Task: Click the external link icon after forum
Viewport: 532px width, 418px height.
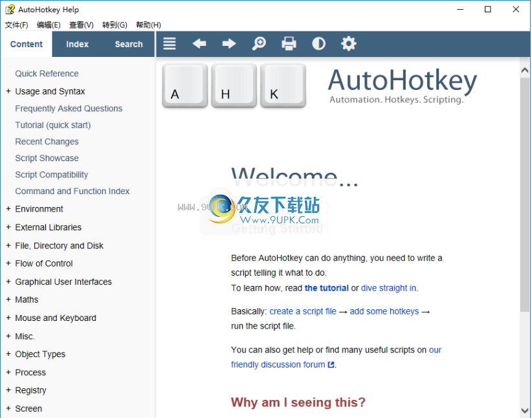Action: 331,365
